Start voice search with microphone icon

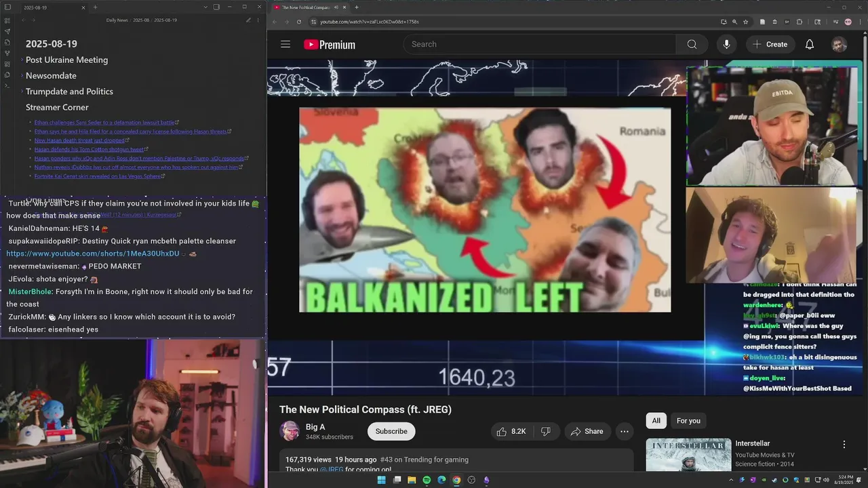pos(726,44)
